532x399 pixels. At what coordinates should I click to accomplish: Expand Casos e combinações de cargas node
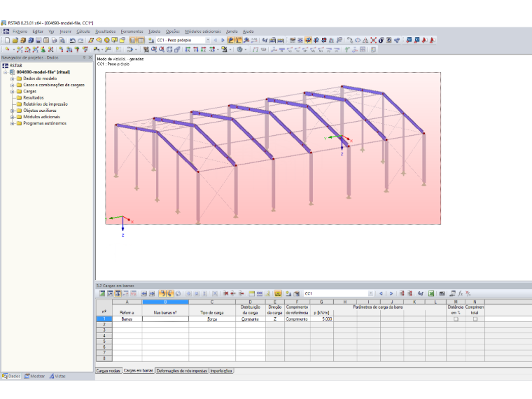point(12,85)
